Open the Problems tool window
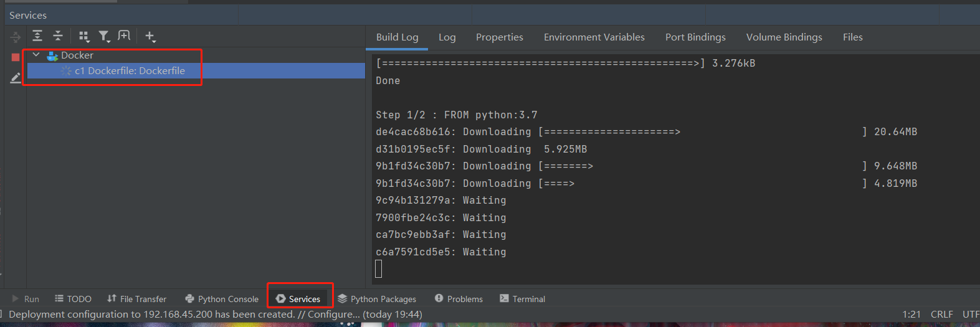Viewport: 980px width, 327px height. click(x=459, y=299)
